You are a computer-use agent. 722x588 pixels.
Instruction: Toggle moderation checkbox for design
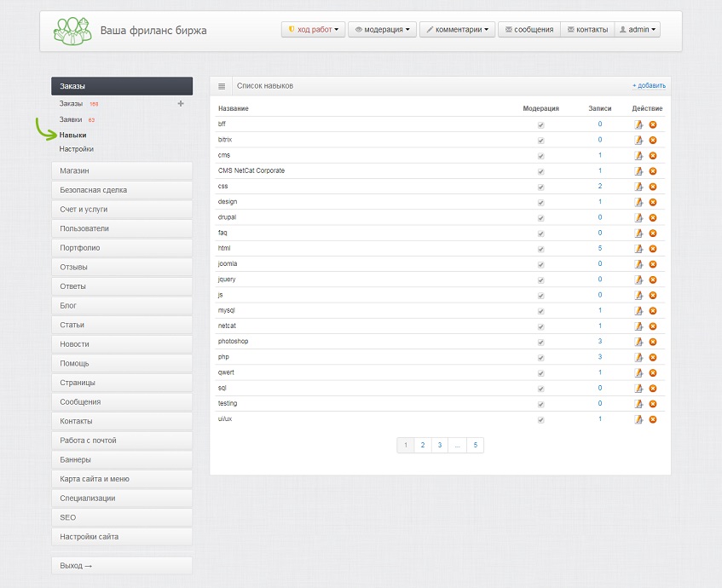tap(541, 203)
